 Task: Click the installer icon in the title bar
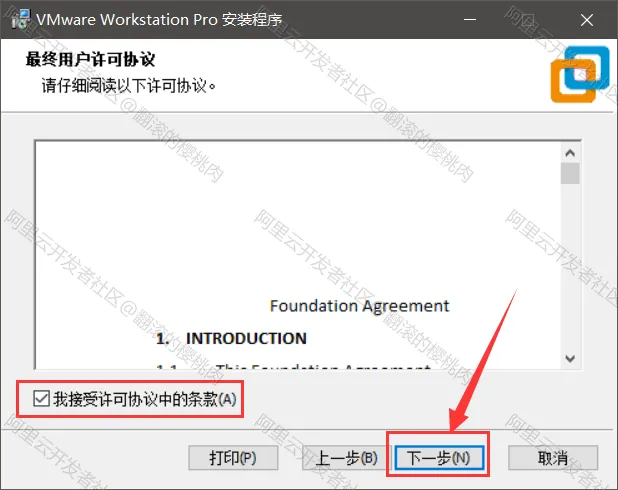point(20,19)
